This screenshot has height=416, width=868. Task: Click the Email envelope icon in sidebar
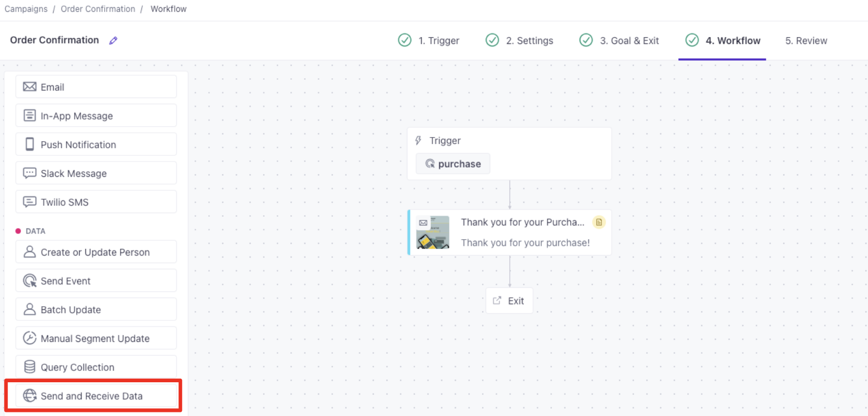pyautogui.click(x=30, y=87)
